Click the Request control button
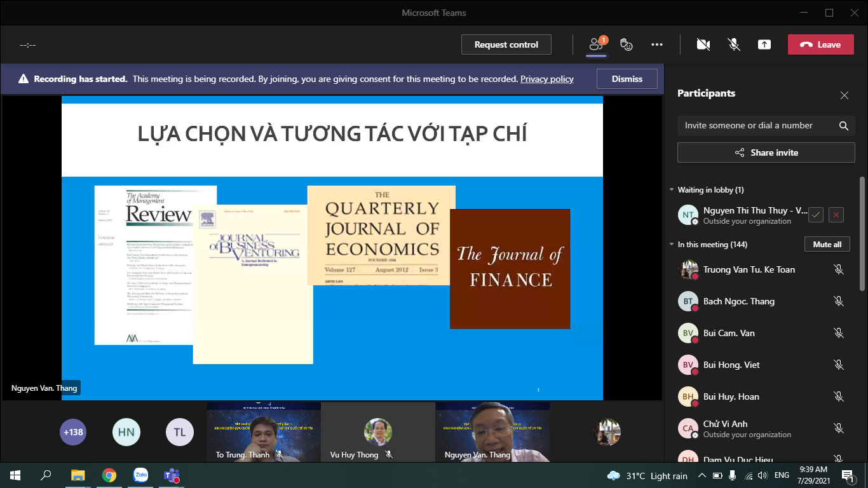Image resolution: width=868 pixels, height=488 pixels. click(506, 44)
